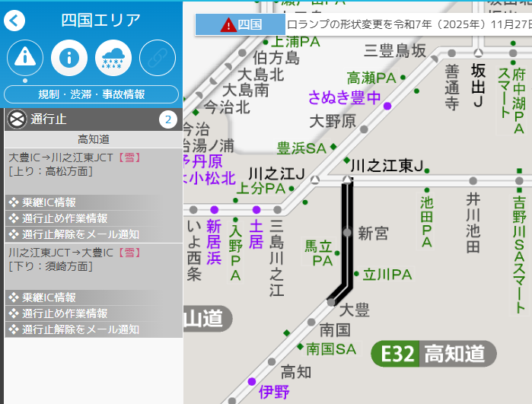Open the blue information circle icon
This screenshot has width=532, height=404.
pyautogui.click(x=69, y=58)
